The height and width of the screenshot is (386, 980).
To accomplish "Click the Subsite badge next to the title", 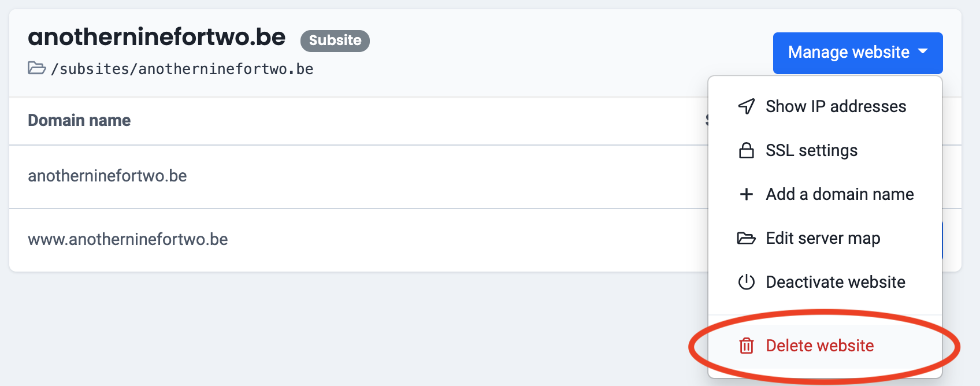I will pos(335,40).
